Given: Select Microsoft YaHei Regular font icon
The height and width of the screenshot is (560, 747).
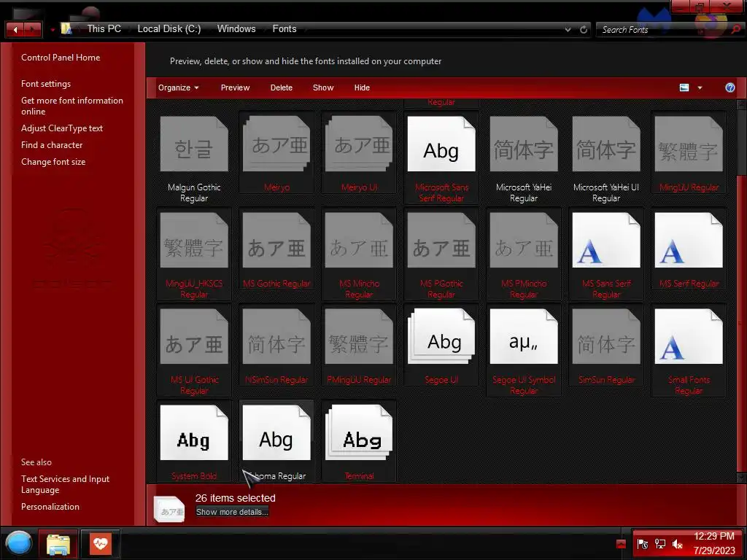Looking at the screenshot, I should tap(524, 144).
